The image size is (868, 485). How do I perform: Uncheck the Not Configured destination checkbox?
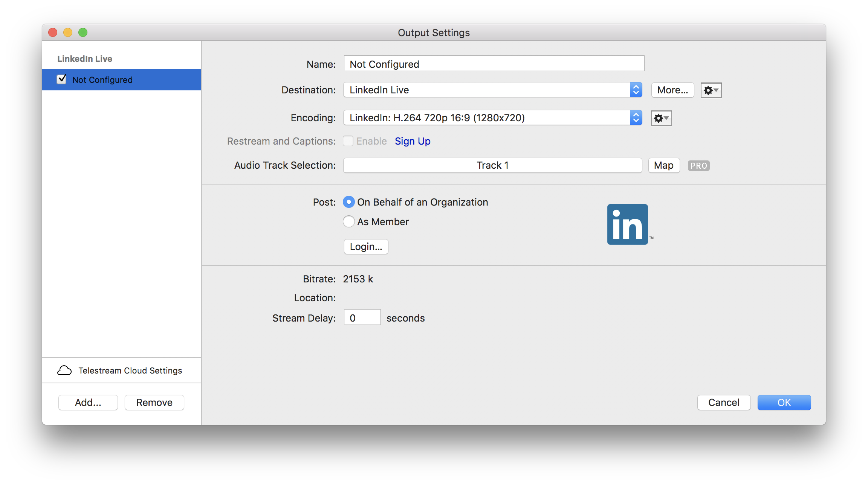[61, 79]
